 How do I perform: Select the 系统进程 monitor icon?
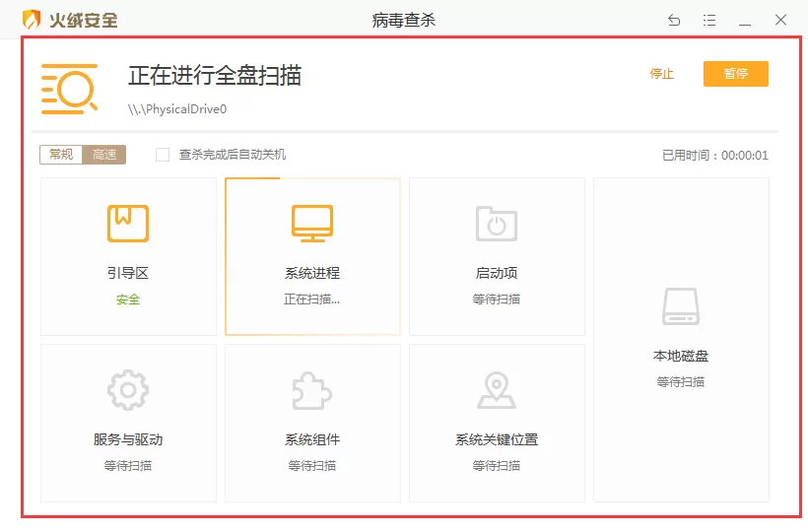point(312,224)
